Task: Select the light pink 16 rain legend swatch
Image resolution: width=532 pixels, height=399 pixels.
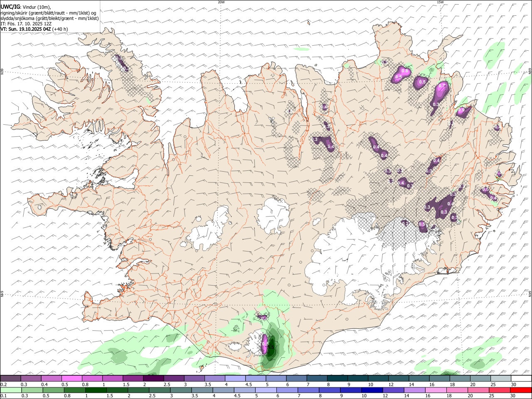Action: coord(436,390)
